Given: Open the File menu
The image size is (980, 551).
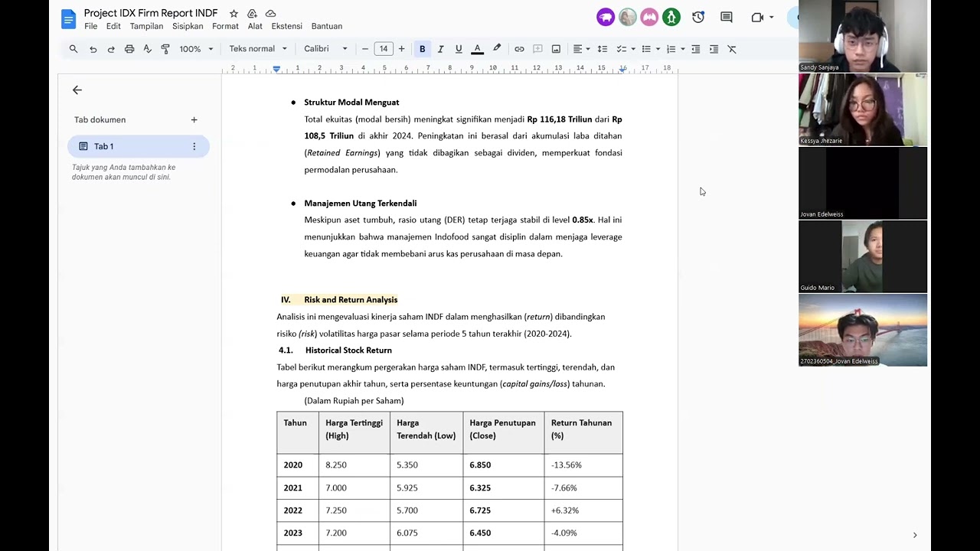Looking at the screenshot, I should click(91, 26).
